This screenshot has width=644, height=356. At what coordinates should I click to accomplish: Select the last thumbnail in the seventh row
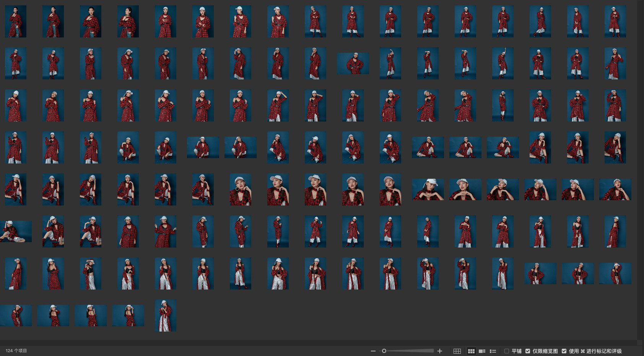click(615, 273)
